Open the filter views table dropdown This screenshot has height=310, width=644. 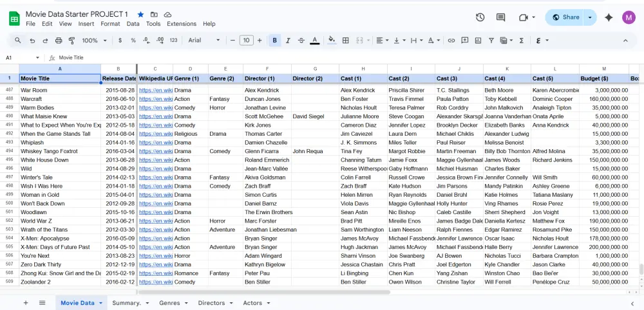[x=506, y=41]
